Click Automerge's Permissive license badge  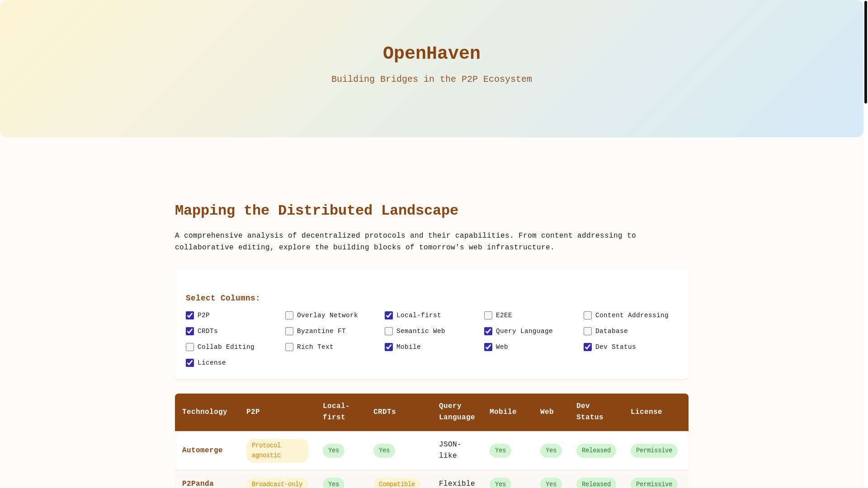(654, 450)
